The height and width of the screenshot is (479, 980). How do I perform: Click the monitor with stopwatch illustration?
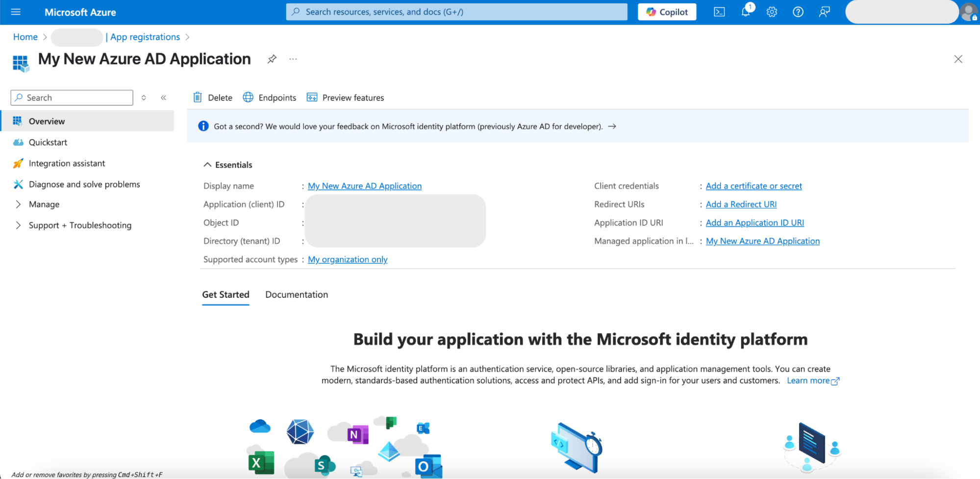pyautogui.click(x=577, y=448)
